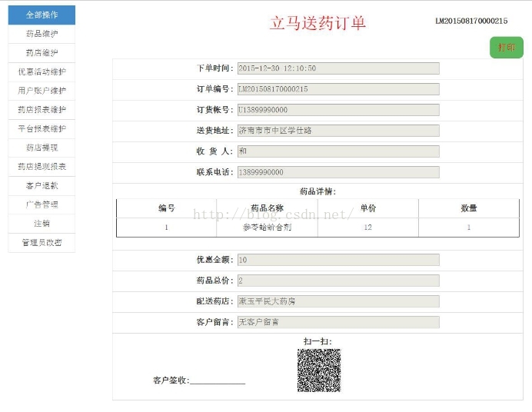Click the 编号 column header
Viewport: 532px width, 412px height.
point(167,208)
